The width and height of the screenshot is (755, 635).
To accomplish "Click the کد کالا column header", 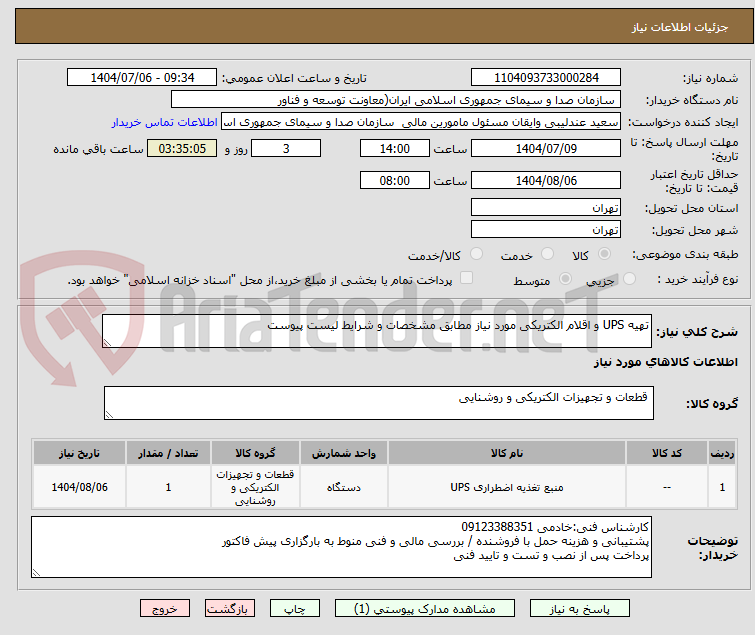I will tap(666, 453).
